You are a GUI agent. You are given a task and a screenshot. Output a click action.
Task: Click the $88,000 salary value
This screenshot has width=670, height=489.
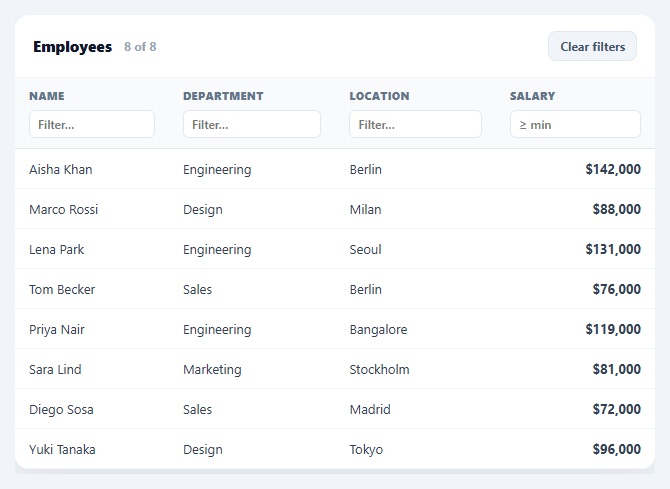[617, 209]
